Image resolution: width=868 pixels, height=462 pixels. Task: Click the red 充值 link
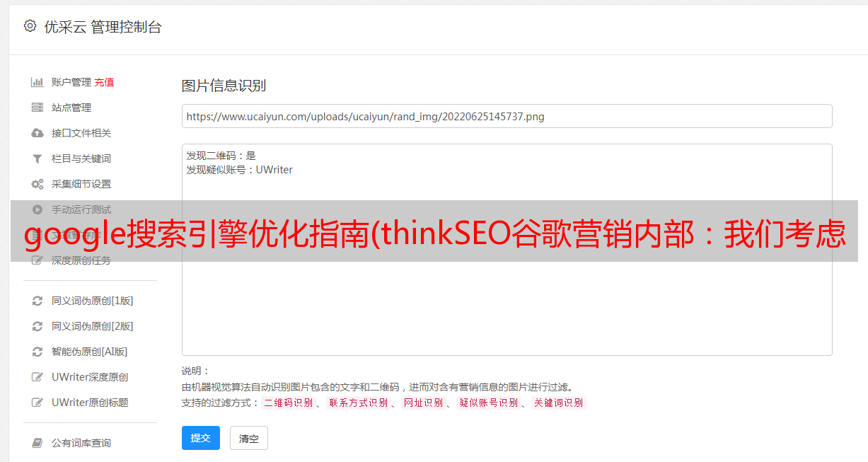coord(104,82)
